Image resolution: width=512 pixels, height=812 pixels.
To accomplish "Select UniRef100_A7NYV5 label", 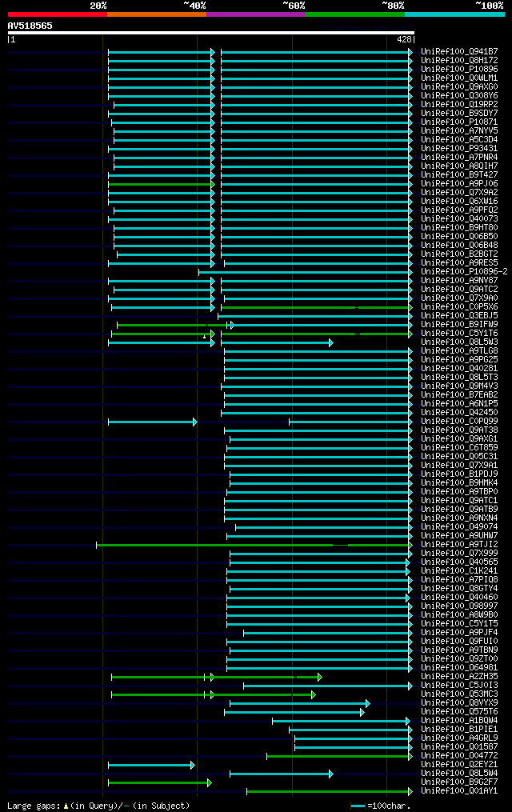I will 459,131.
